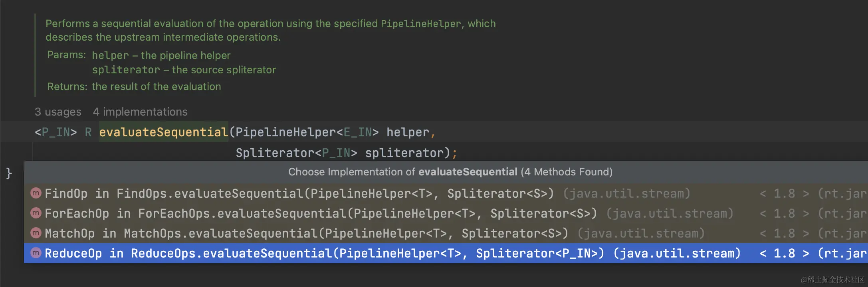The height and width of the screenshot is (287, 868).
Task: Click the 'Returns:' label in Javadoc
Action: (x=67, y=86)
